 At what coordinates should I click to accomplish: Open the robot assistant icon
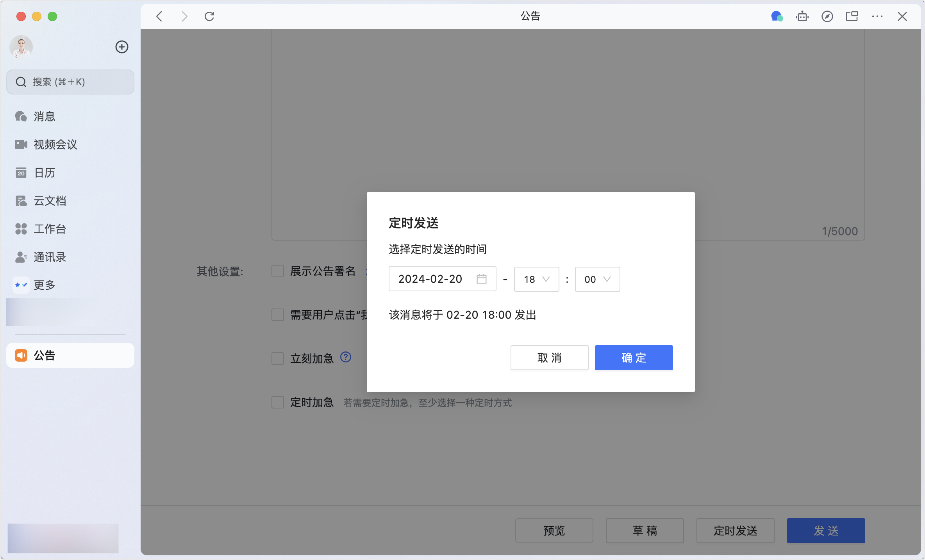802,16
